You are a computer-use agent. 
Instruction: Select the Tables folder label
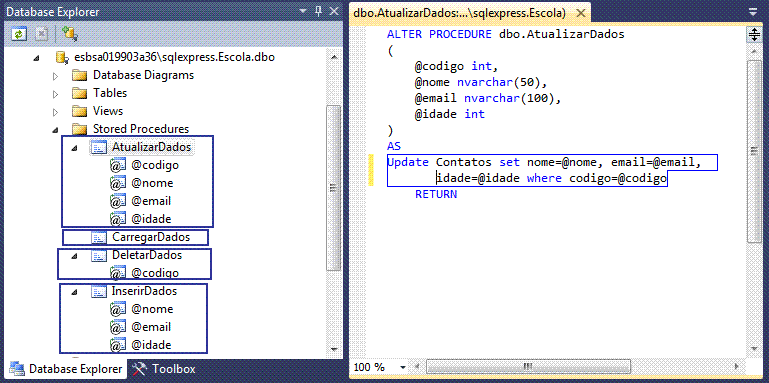pos(110,93)
